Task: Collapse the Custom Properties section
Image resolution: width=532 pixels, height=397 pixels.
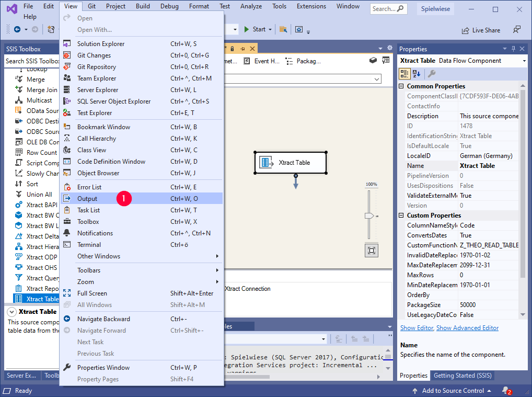Action: 401,215
